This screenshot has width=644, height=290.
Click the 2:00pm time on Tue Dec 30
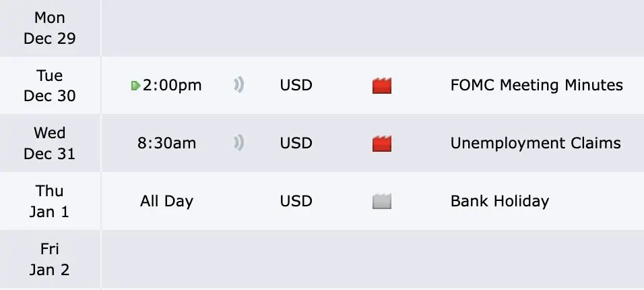coord(172,86)
